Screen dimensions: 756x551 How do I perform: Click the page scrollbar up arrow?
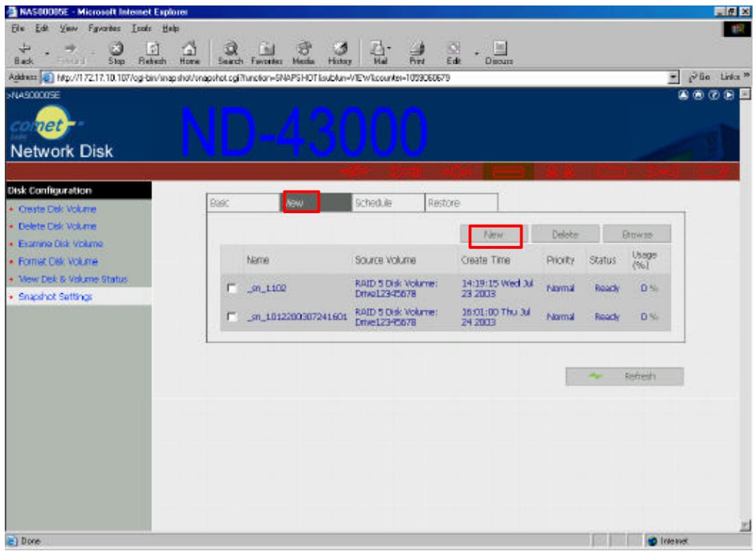[746, 94]
